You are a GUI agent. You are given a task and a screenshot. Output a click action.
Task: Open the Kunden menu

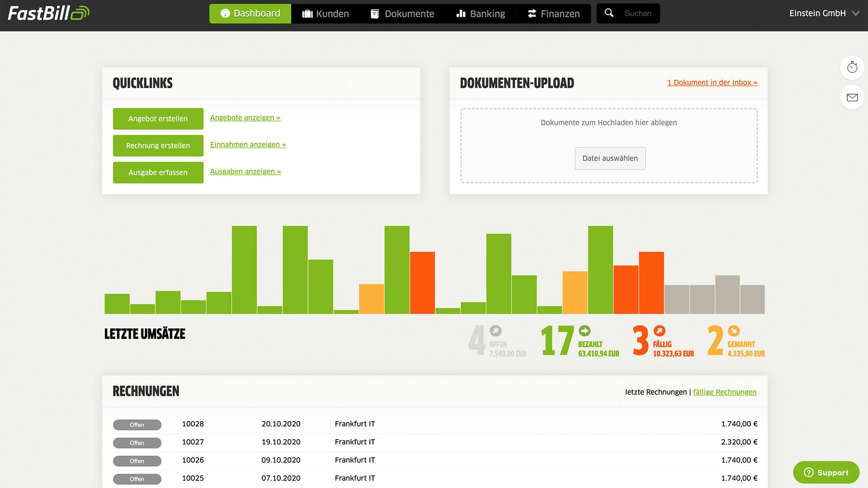click(x=325, y=14)
